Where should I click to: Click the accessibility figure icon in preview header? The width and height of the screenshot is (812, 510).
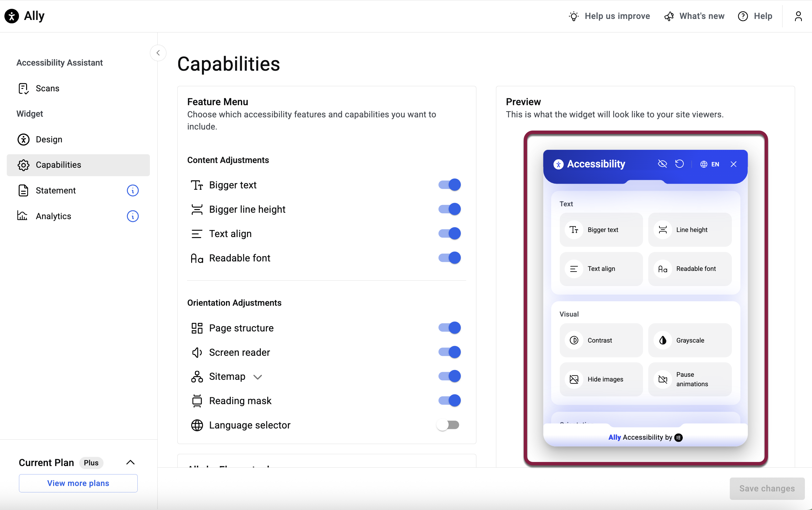pos(558,164)
